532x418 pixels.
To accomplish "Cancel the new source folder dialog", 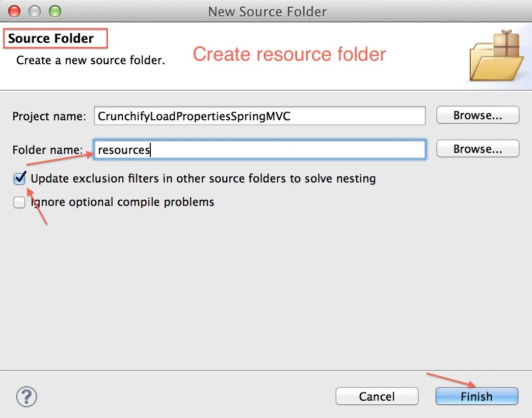I will (377, 396).
